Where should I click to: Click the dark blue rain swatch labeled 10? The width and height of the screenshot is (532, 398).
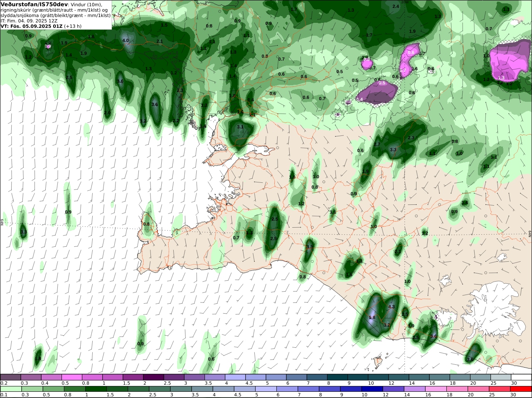tap(372, 389)
